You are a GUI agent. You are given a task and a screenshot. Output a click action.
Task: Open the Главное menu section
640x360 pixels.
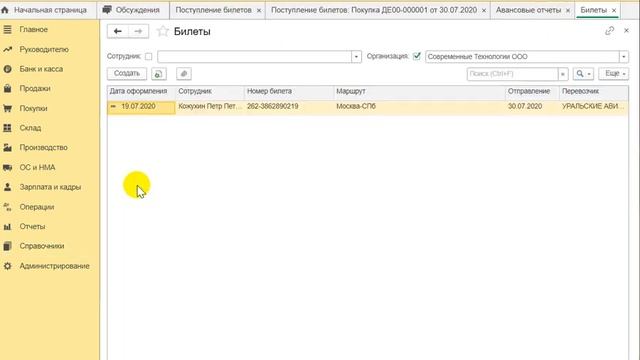point(33,29)
